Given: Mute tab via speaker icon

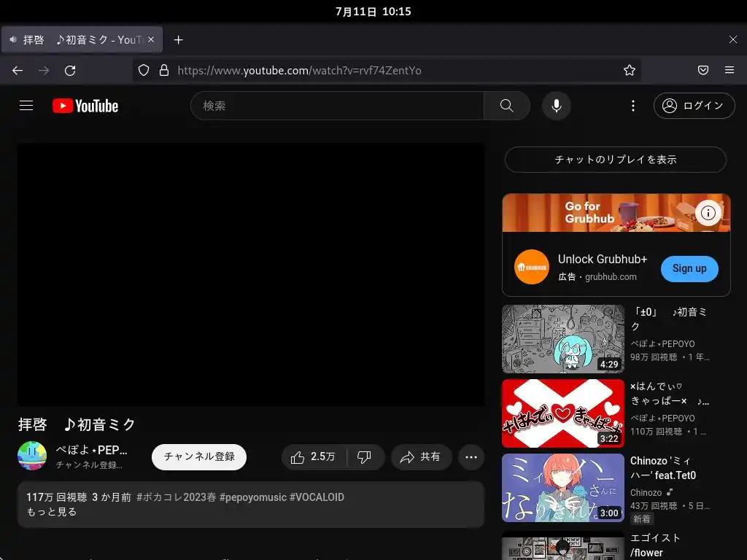Looking at the screenshot, I should (x=13, y=39).
